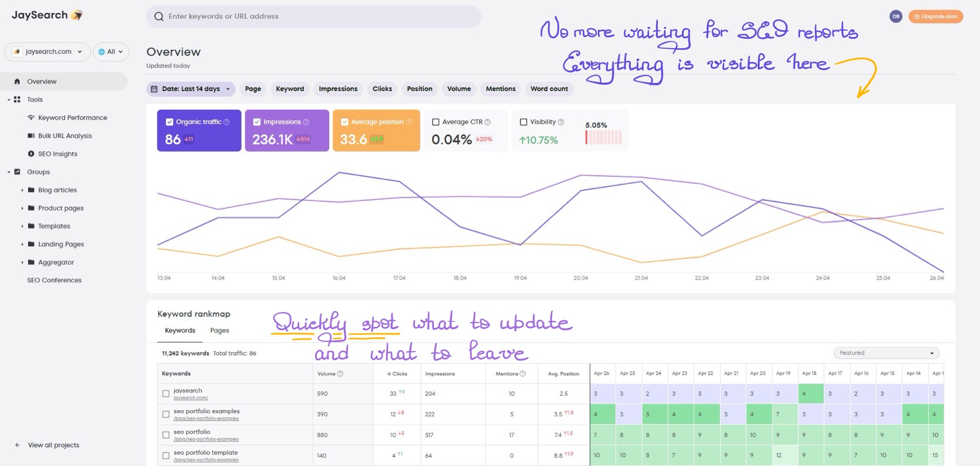
Task: Select the Keyword filter chip
Action: (290, 89)
